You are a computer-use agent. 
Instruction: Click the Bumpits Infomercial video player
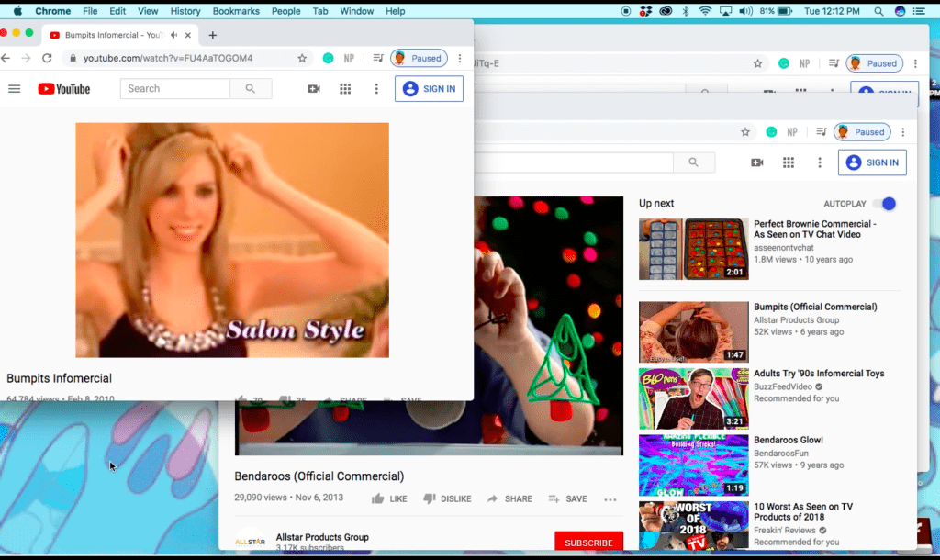[232, 240]
